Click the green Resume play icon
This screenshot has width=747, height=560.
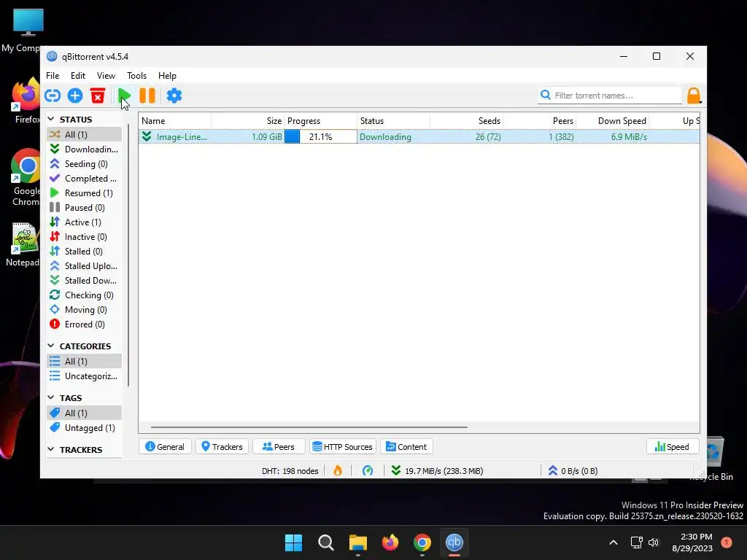pos(124,96)
